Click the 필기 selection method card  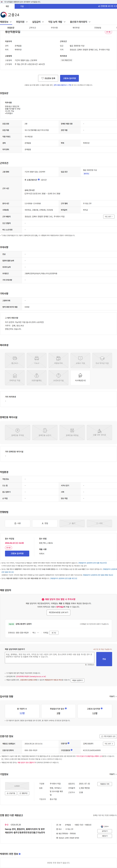(72, 523)
